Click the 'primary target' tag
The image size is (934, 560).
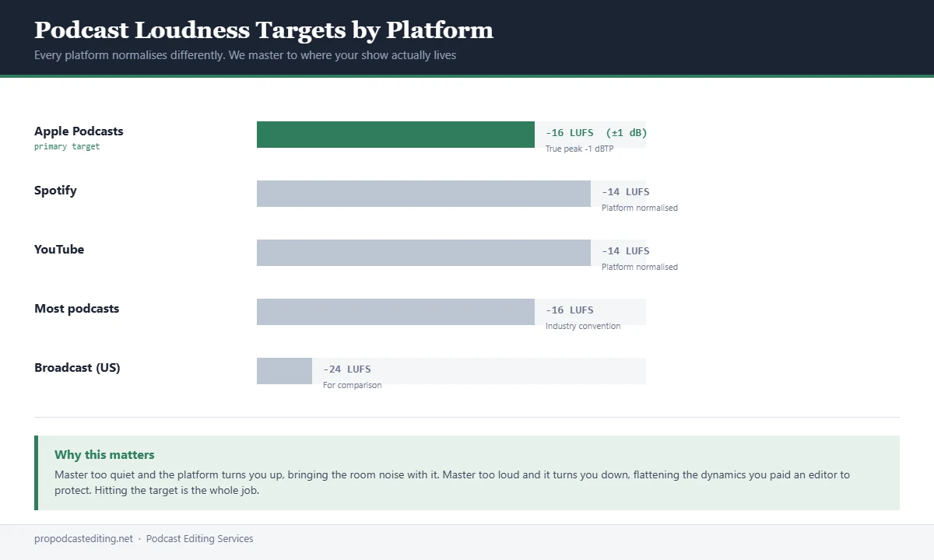[67, 146]
